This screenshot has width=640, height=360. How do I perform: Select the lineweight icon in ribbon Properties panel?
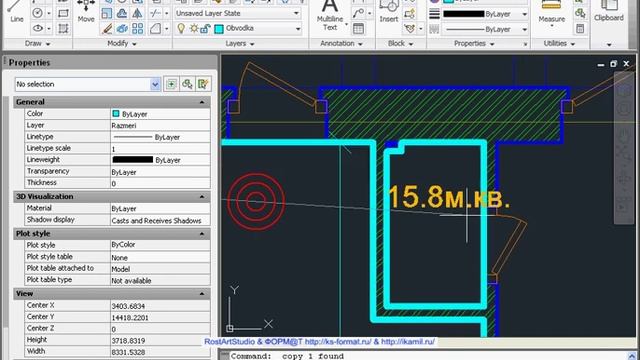pos(434,14)
